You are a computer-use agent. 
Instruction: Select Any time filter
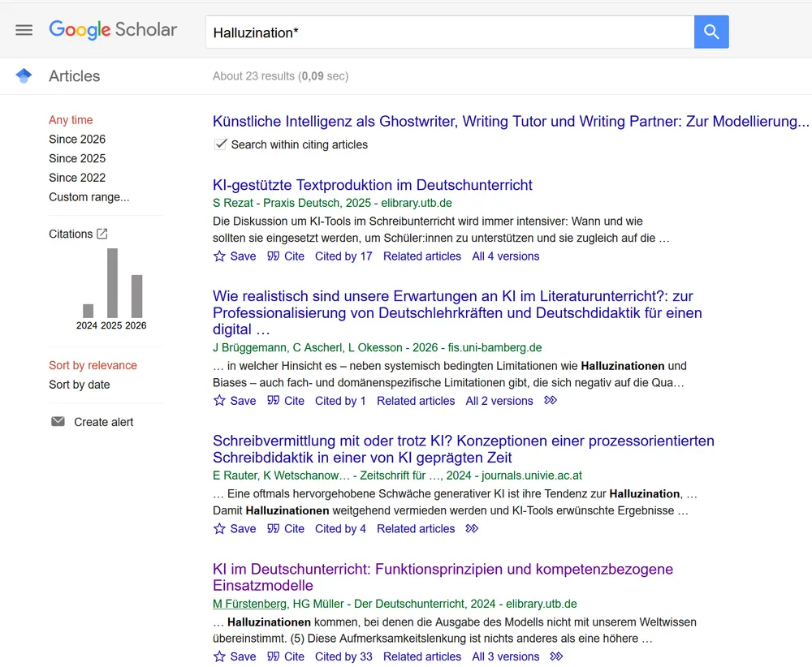tap(71, 120)
